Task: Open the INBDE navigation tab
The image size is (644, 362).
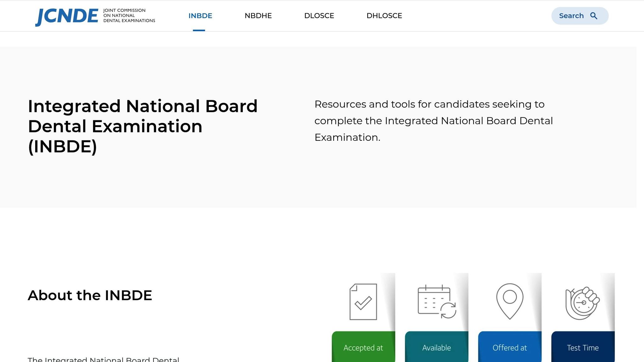Action: [200, 16]
